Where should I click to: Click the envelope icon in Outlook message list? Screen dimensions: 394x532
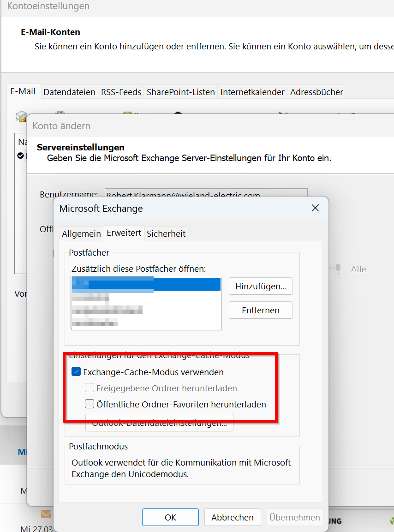click(x=46, y=514)
